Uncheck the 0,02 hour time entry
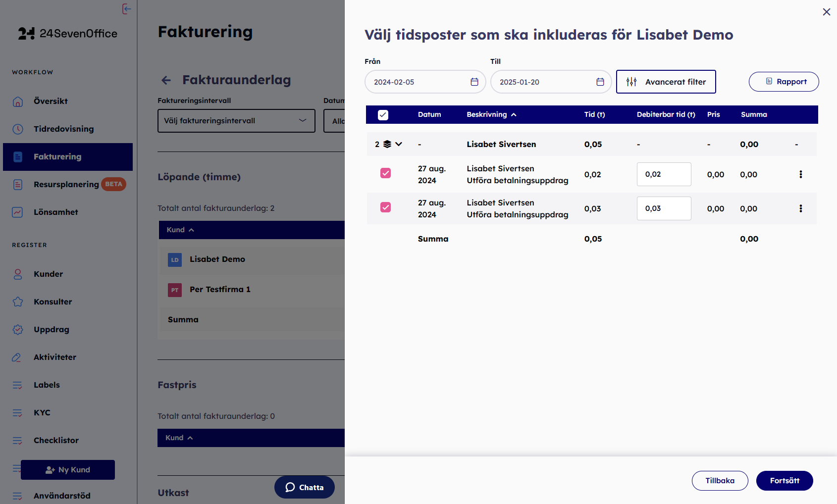The image size is (837, 504). click(x=385, y=173)
